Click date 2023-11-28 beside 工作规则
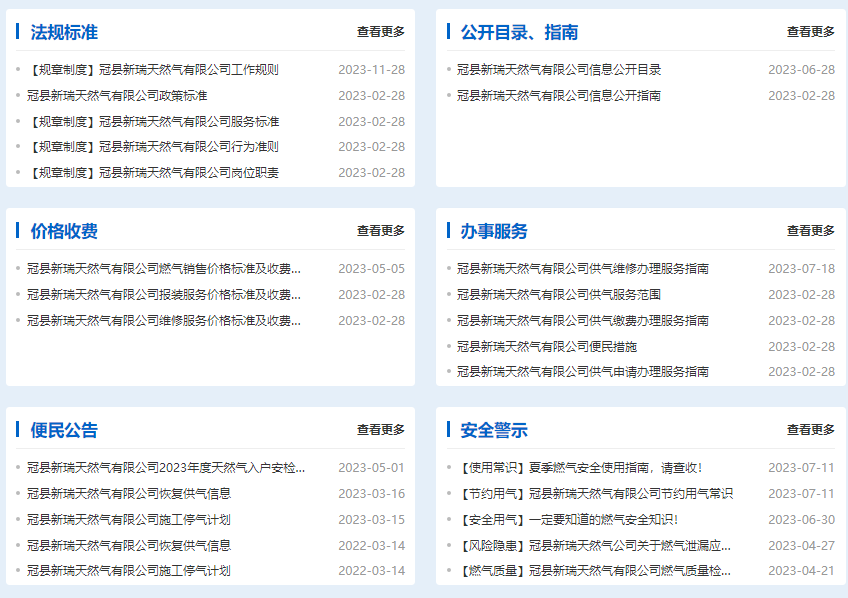The width and height of the screenshot is (848, 598). (x=372, y=70)
